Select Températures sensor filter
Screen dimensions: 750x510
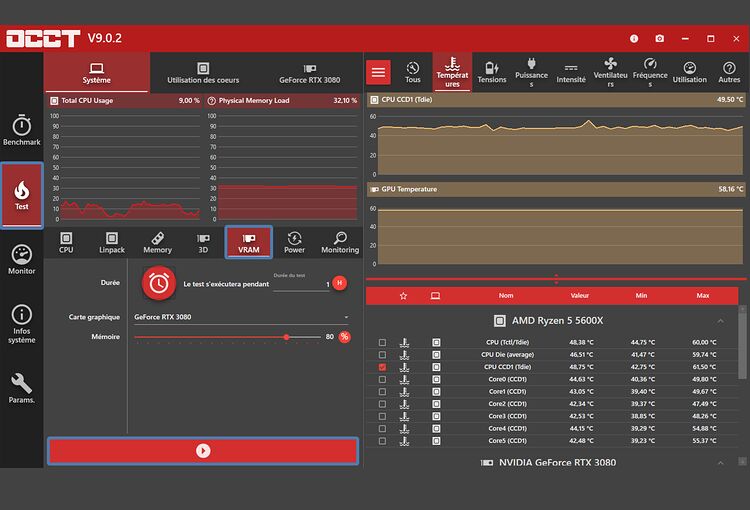tap(452, 72)
